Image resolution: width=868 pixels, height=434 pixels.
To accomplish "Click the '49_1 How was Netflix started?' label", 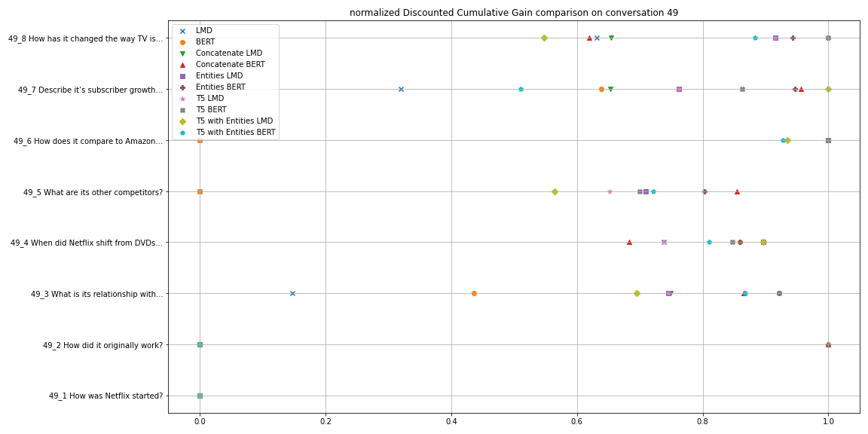I will coord(105,396).
